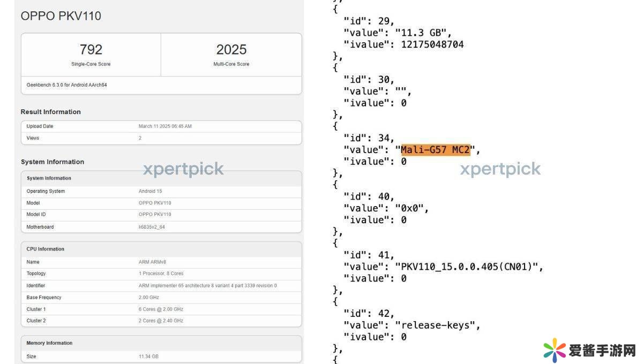This screenshot has height=364, width=643.
Task: Click the Cluster 2 row
Action: pyautogui.click(x=161, y=321)
